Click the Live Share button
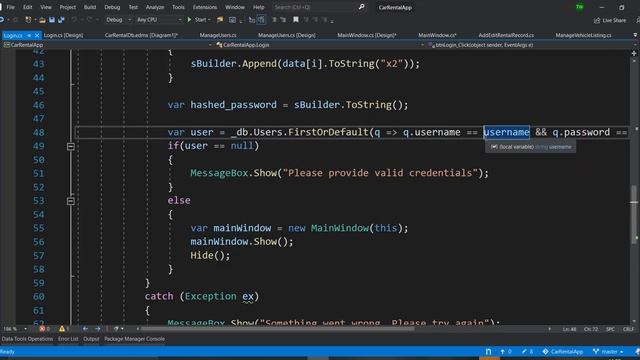 point(610,20)
